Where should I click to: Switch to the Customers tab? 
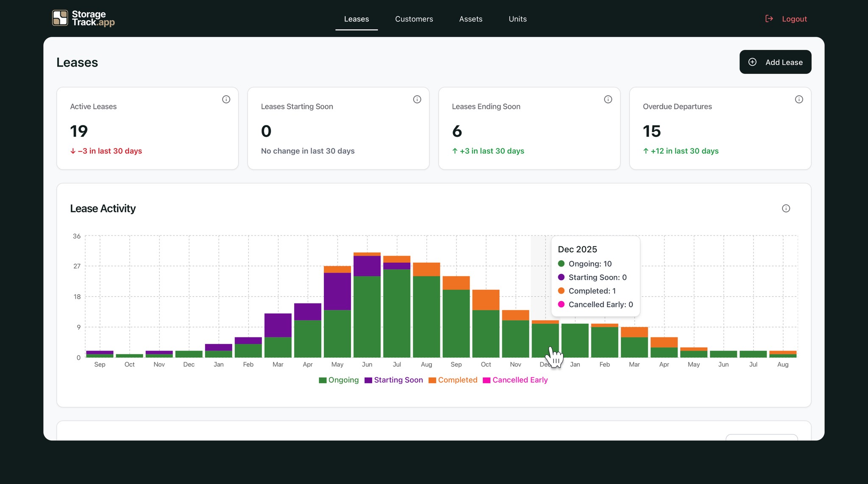414,19
